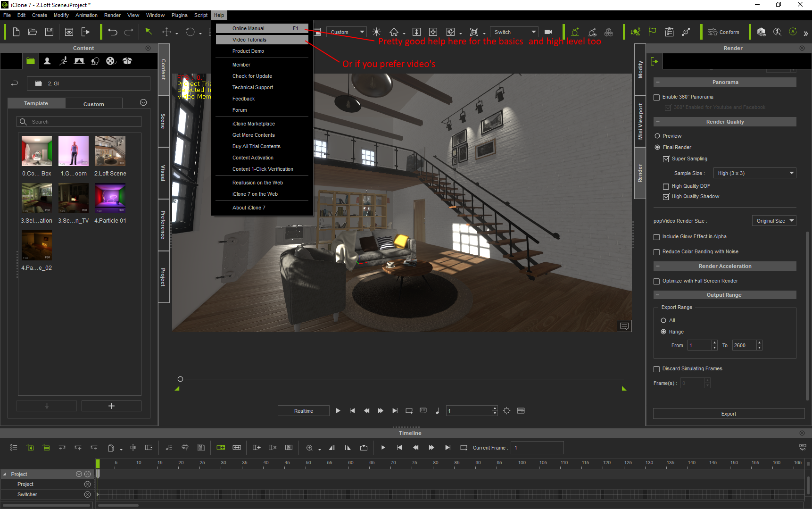
Task: Activate the Rotate object tool
Action: [x=190, y=32]
